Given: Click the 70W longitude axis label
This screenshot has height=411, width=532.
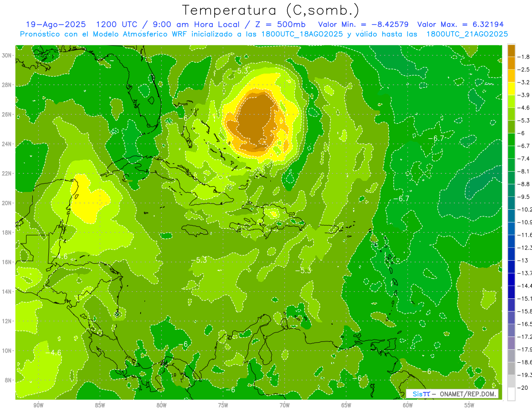Looking at the screenshot, I should point(285,405).
